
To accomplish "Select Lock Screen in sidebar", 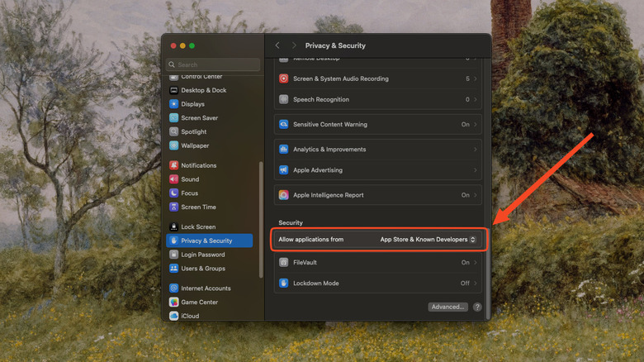I will (x=198, y=226).
